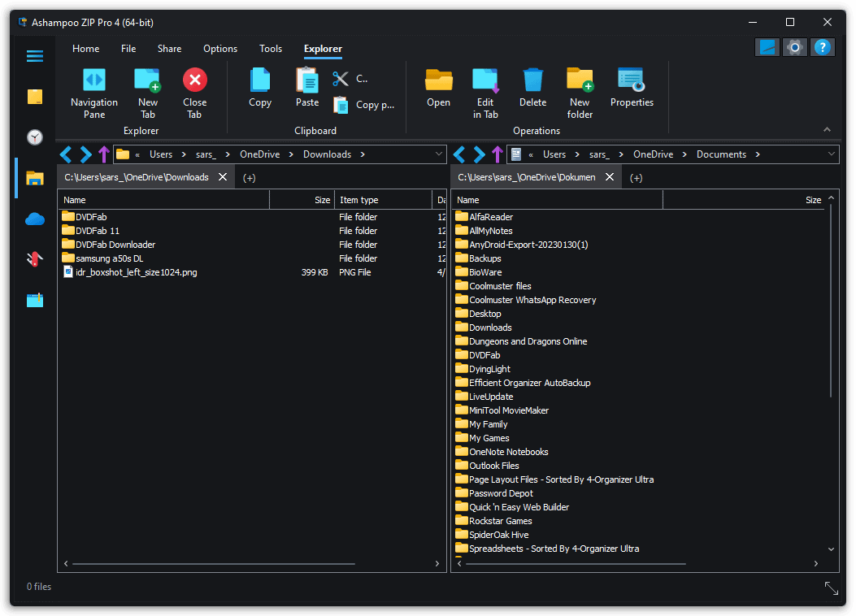Go up one level in right pane
Screen dimensions: 856x616
point(497,154)
